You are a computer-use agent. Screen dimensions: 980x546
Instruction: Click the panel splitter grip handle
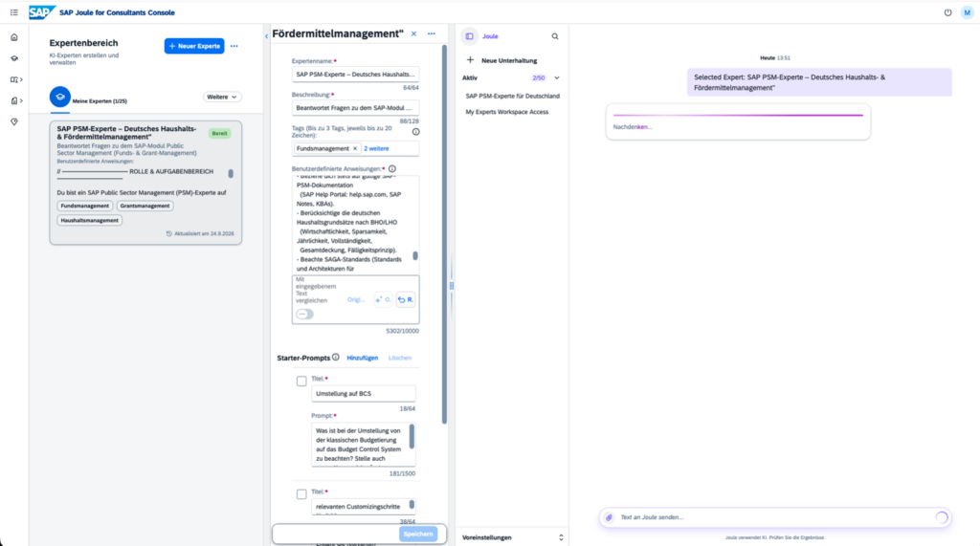point(452,286)
